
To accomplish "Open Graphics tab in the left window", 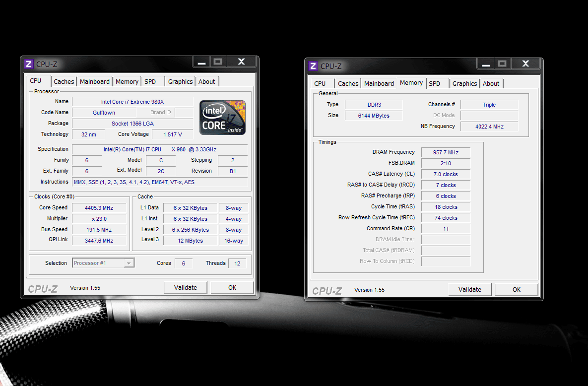I will pyautogui.click(x=181, y=82).
